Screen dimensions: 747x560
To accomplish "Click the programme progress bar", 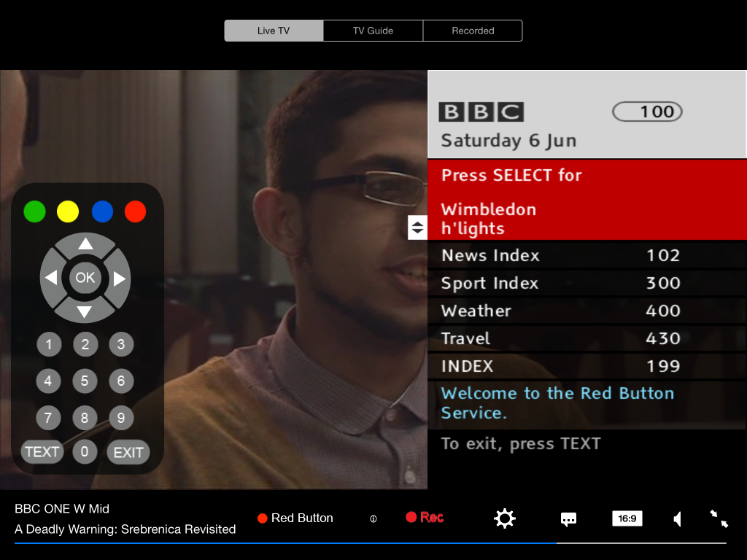I will pyautogui.click(x=370, y=542).
